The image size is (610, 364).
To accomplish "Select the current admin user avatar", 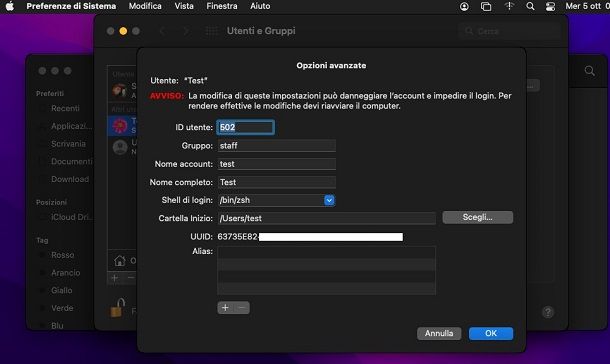I will (120, 90).
